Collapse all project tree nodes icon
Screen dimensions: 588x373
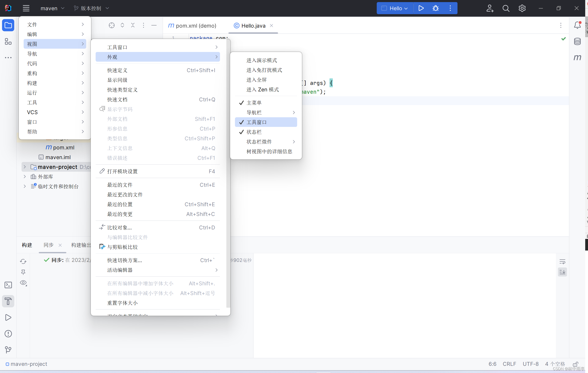tap(133, 25)
